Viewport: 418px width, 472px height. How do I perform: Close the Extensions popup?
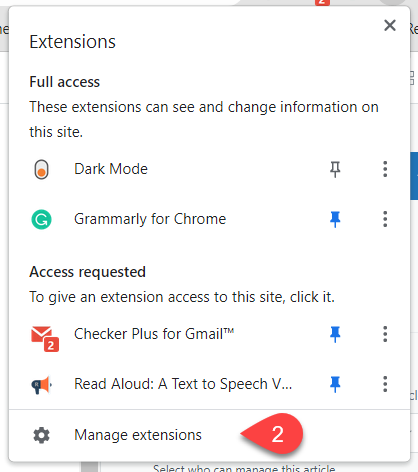coord(390,25)
